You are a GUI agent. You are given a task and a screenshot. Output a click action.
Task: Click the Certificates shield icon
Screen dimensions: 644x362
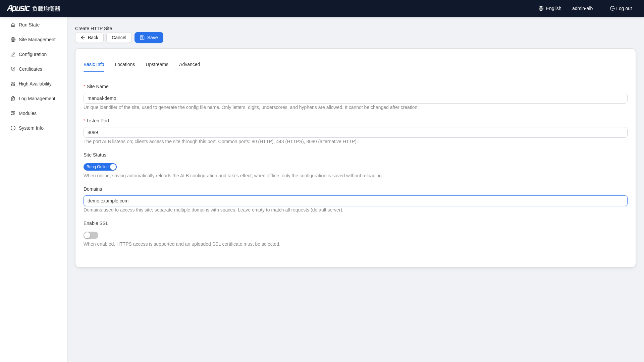coord(13,69)
